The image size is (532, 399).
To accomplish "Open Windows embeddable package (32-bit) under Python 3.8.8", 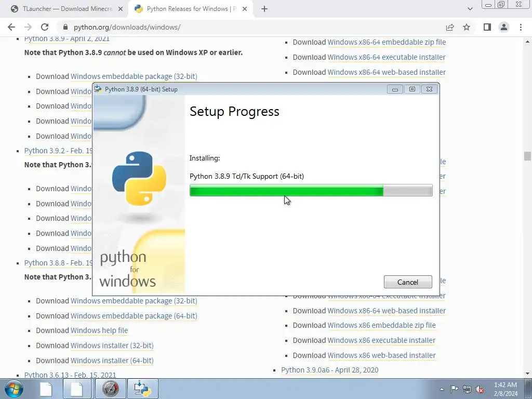I will (x=134, y=301).
